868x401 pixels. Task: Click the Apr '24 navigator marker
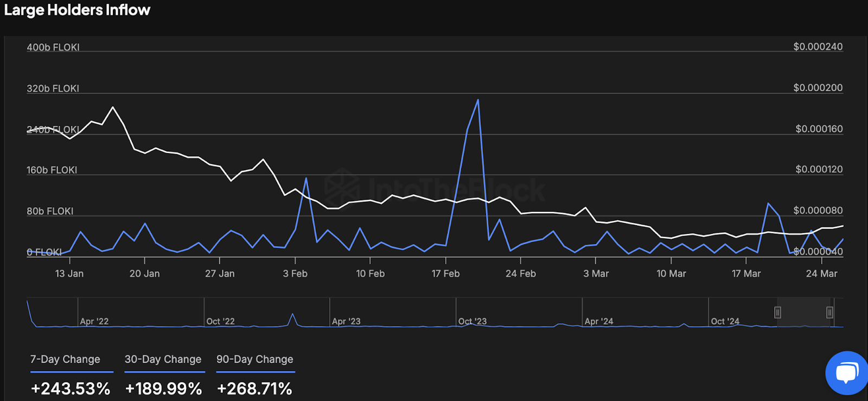pyautogui.click(x=599, y=321)
